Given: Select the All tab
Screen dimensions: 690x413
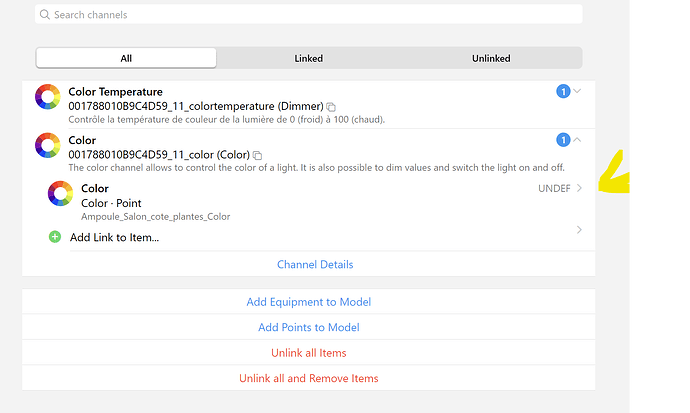Looking at the screenshot, I should [x=126, y=58].
